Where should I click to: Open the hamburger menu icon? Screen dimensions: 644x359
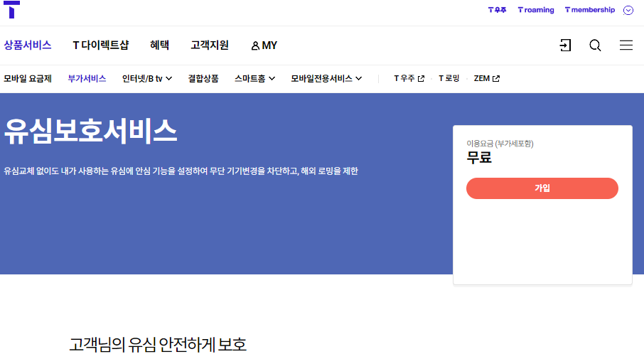coord(626,45)
